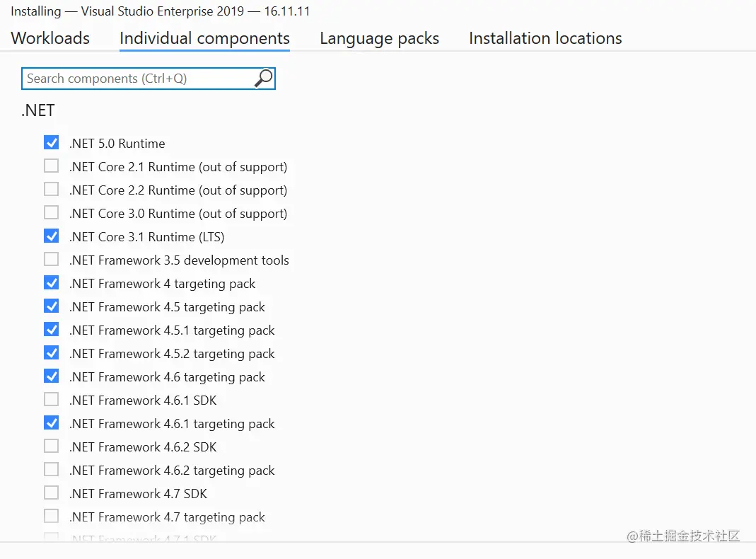Switch to the Workloads tab

point(50,38)
